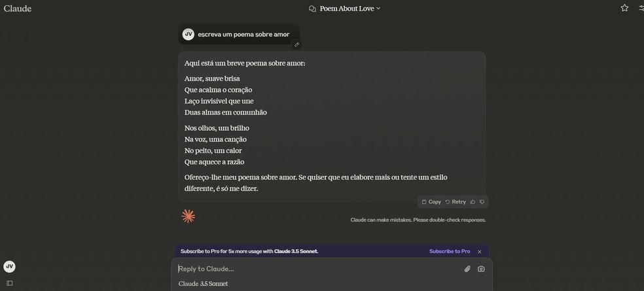The height and width of the screenshot is (291, 644).
Task: Retry generating the response
Action: click(456, 202)
